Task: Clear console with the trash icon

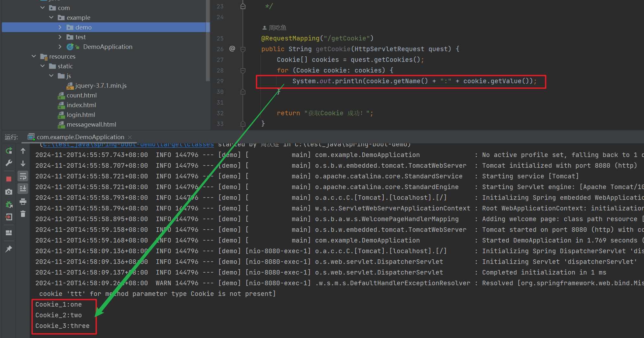Action: click(23, 214)
